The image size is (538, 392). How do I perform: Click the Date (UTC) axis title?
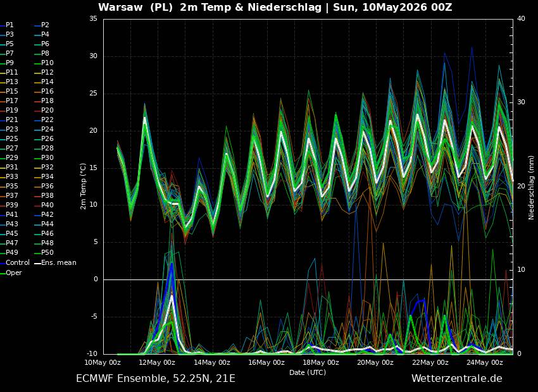308,372
